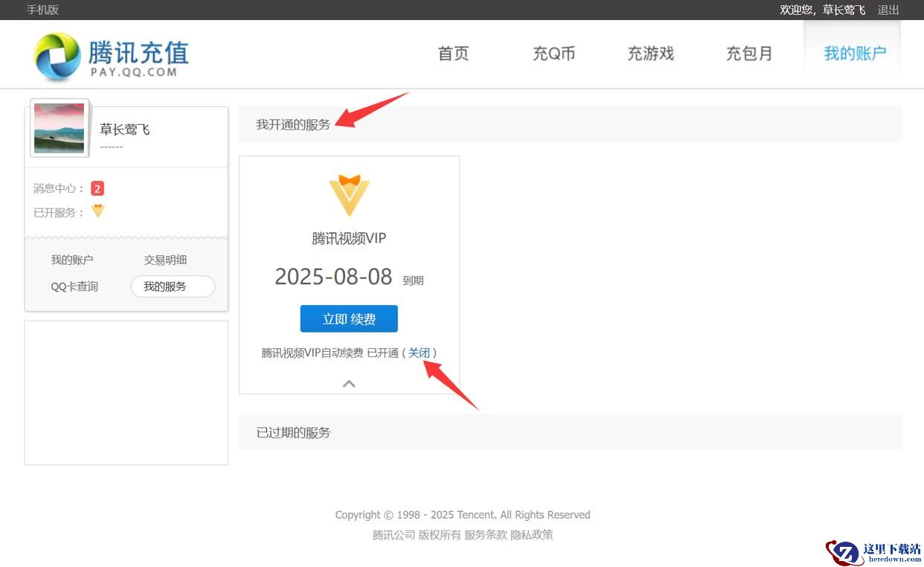This screenshot has width=924, height=567.
Task: Open the 服务条款 footer link
Action: click(485, 534)
